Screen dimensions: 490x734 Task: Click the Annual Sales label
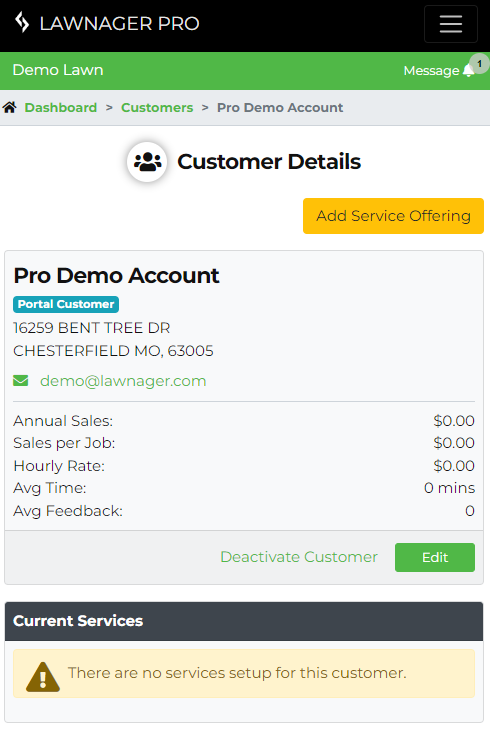(63, 421)
